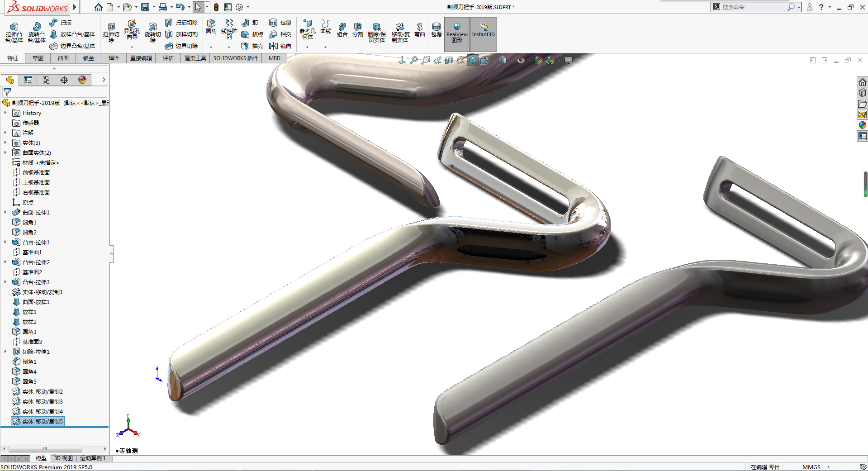Switch to the PropertyManager panel tab
The image size is (868, 471).
click(28, 80)
